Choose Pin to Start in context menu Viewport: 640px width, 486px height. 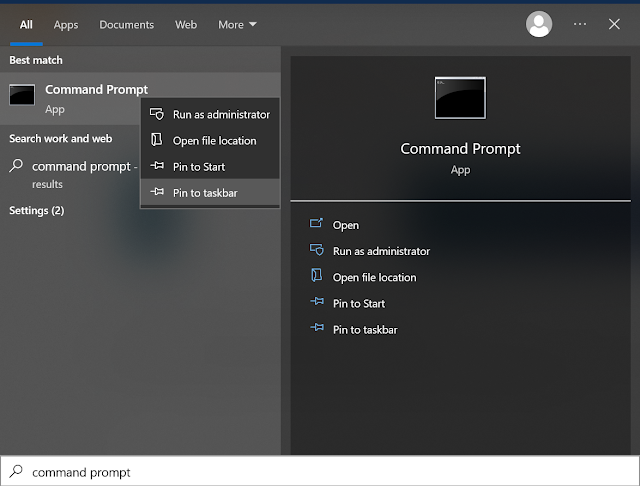[210, 166]
